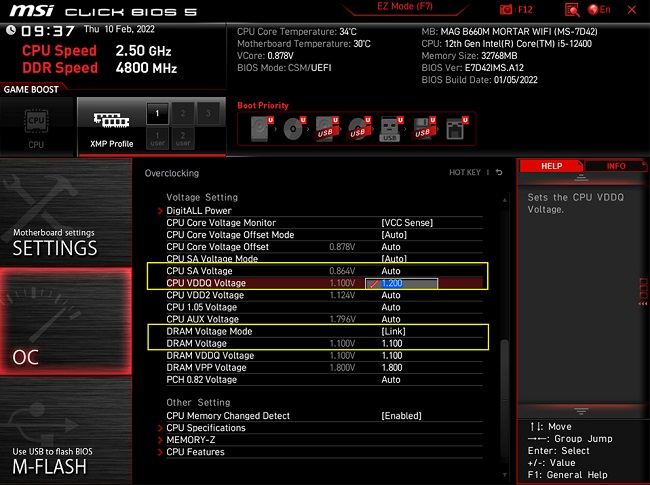The width and height of the screenshot is (650, 485).
Task: Click the scroll down arrow of the settings list
Action: [x=504, y=475]
